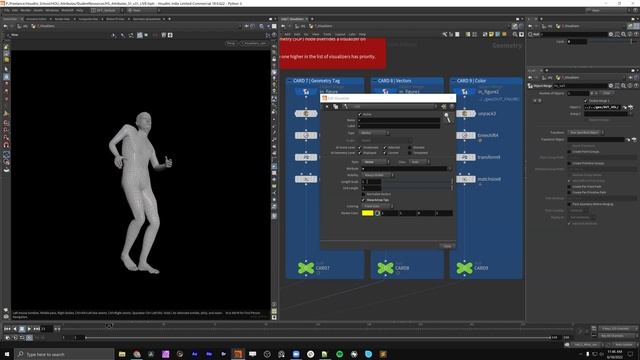This screenshot has height=360, width=640.
Task: Select the CARD07 null node
Action: pos(306,268)
